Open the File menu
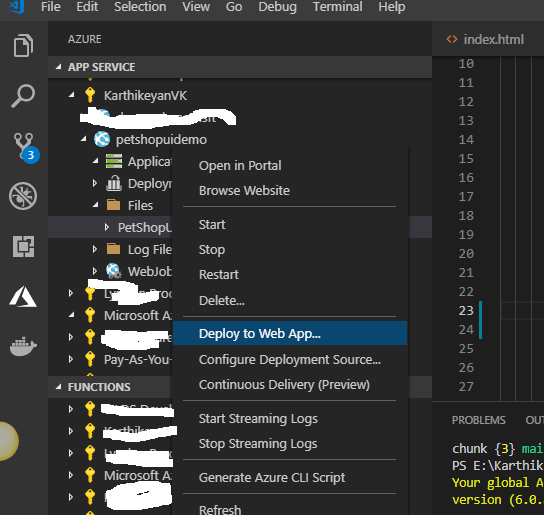The image size is (544, 515). point(51,7)
